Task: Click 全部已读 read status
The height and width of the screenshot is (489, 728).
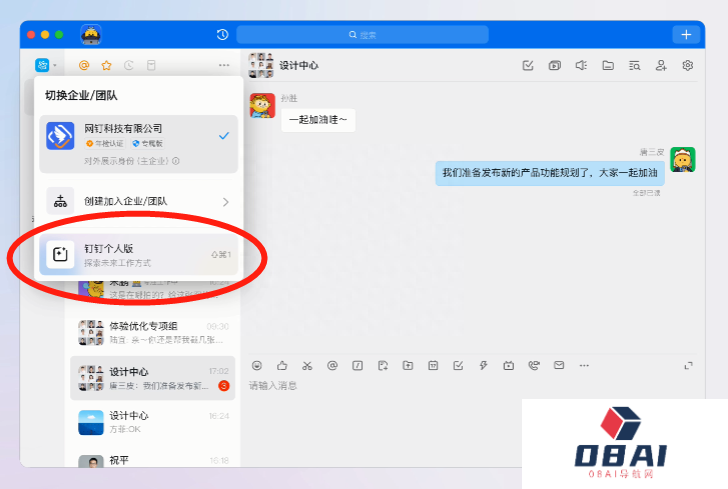Action: coord(646,193)
